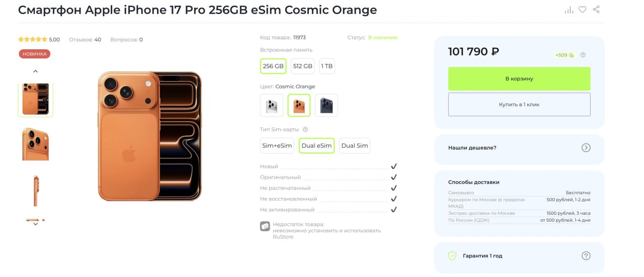Select 1 TB storage option
Viewport: 644px width, 277px height.
(x=327, y=66)
